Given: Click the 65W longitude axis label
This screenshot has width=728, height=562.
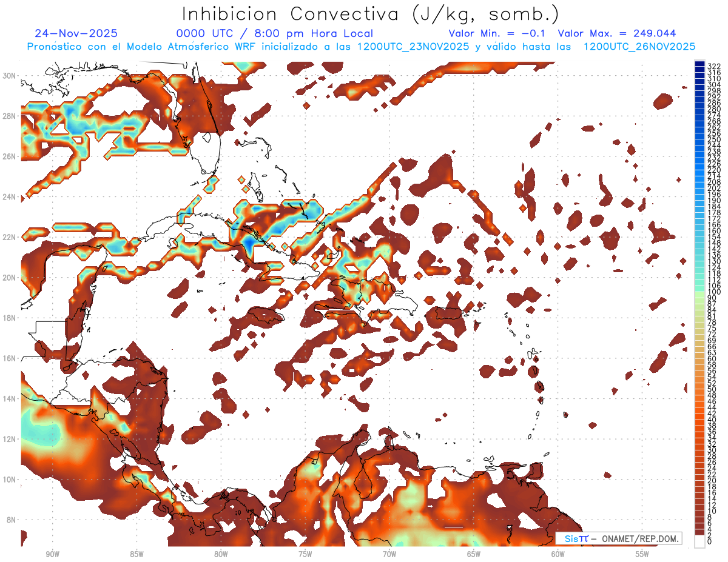Looking at the screenshot, I should (474, 554).
